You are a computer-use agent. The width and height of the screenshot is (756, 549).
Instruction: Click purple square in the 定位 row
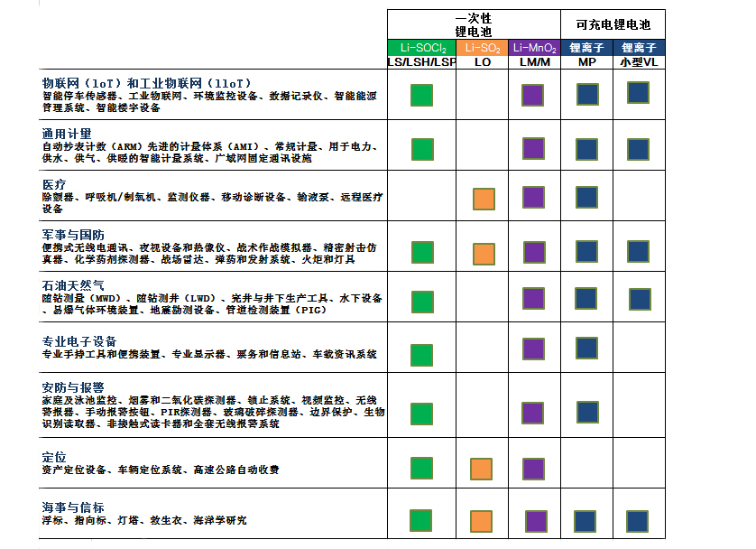point(534,469)
